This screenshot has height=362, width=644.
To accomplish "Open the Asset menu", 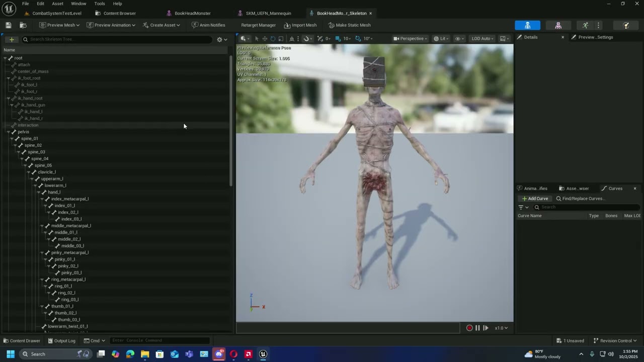I will click(x=57, y=4).
